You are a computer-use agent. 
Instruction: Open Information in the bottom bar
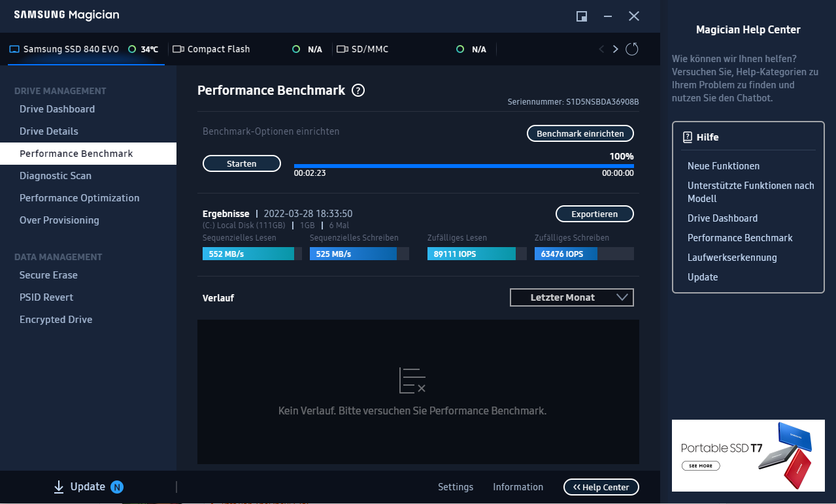coord(518,487)
